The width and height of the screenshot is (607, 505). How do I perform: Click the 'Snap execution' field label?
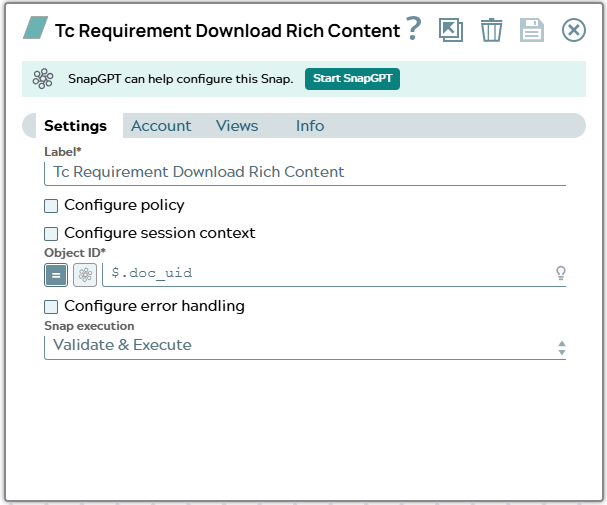[89, 326]
